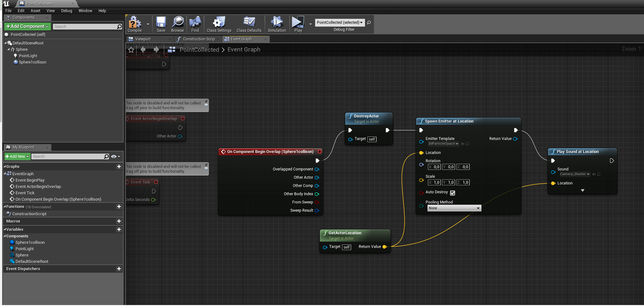Open PointCollected debug filter dropdown
The width and height of the screenshot is (644, 306).
340,23
